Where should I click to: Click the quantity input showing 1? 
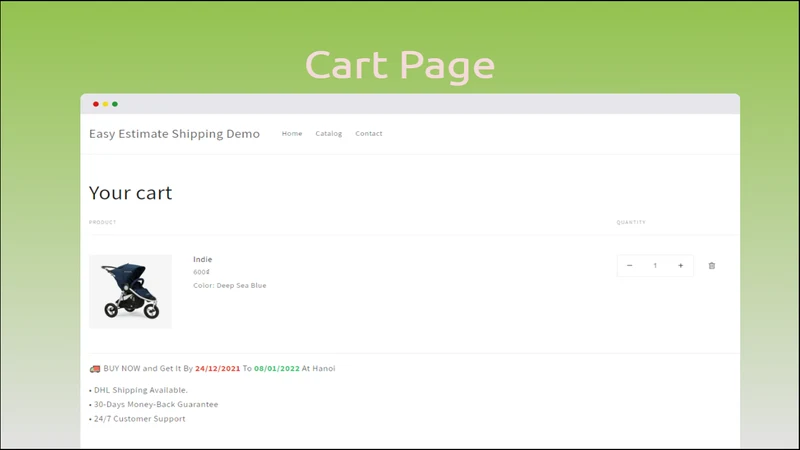click(655, 266)
